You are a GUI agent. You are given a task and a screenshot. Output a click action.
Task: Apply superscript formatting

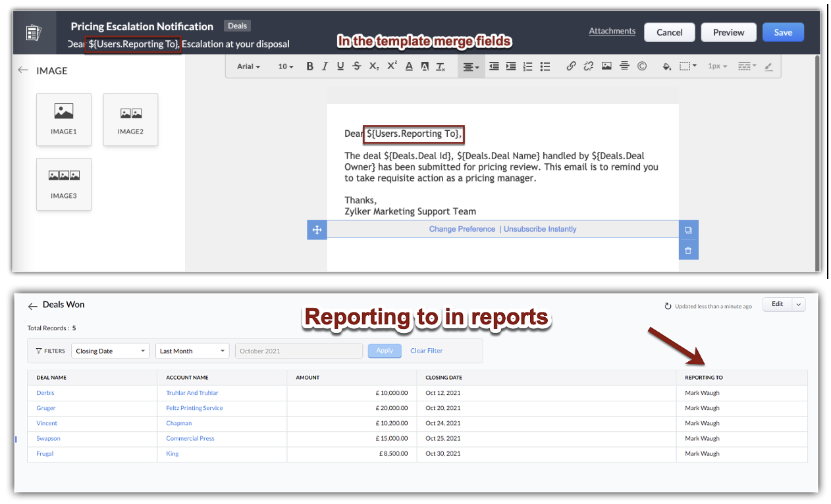point(392,66)
